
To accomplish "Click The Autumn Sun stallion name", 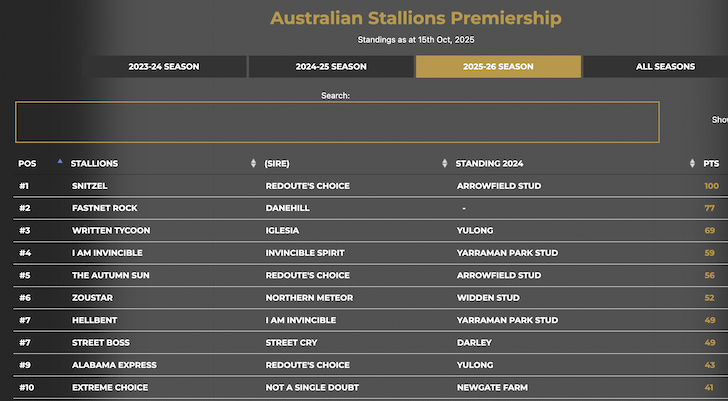I will [111, 275].
